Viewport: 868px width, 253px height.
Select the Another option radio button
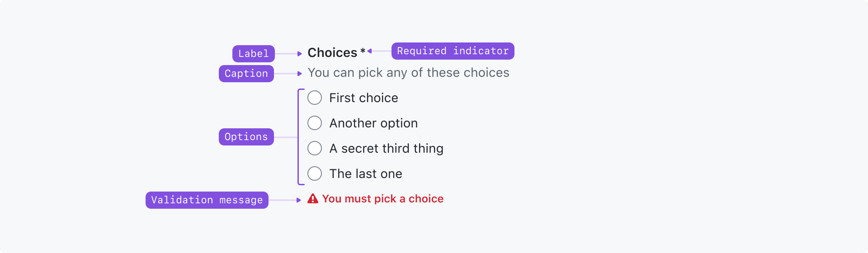[x=315, y=123]
